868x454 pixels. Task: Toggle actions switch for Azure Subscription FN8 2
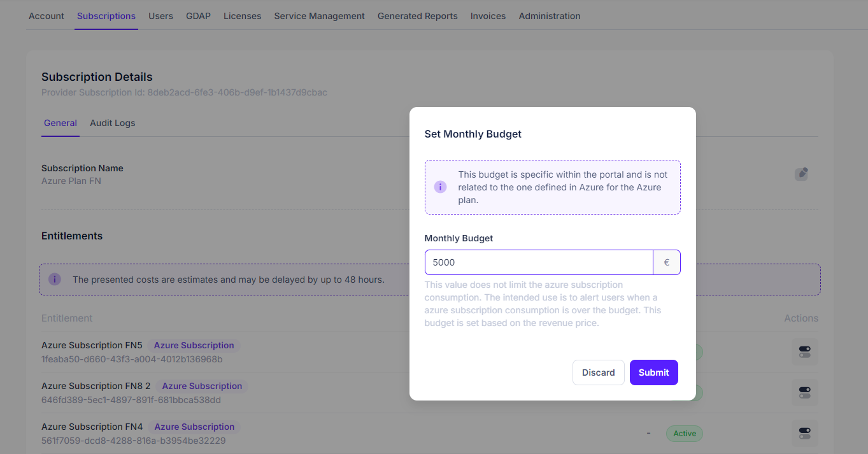[x=804, y=392]
